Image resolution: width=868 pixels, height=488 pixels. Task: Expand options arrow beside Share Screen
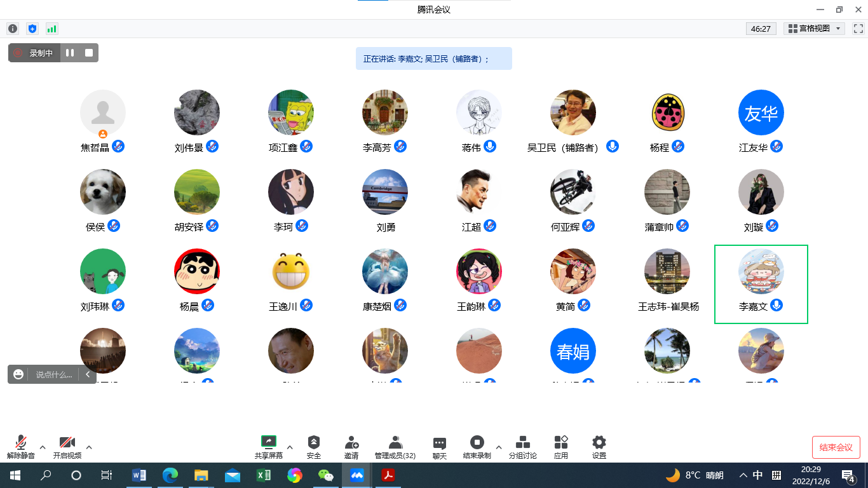[x=290, y=447]
